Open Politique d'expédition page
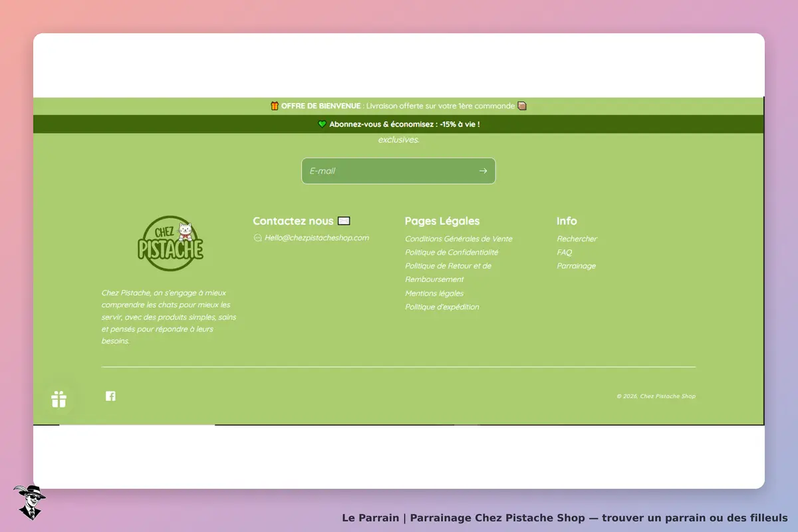 click(x=442, y=307)
